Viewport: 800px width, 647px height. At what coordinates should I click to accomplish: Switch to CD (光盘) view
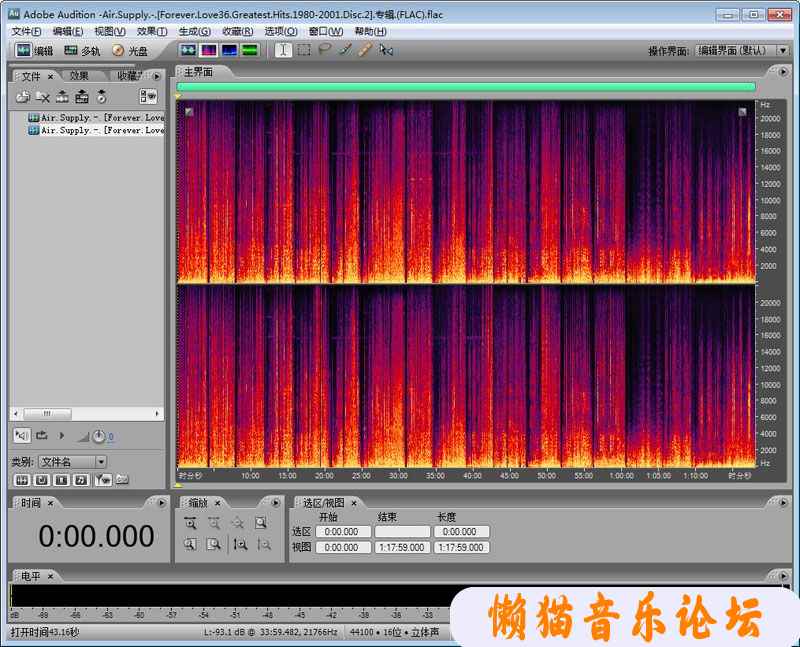(130, 51)
